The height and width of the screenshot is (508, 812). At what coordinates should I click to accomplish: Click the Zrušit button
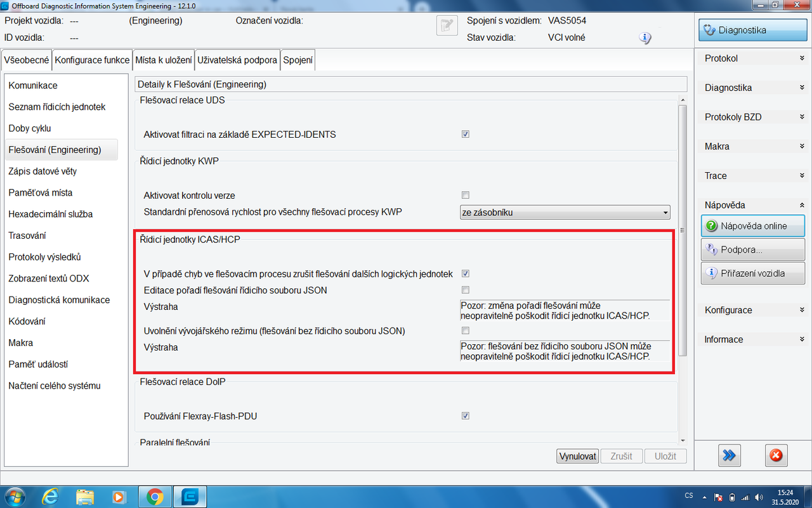pos(621,456)
